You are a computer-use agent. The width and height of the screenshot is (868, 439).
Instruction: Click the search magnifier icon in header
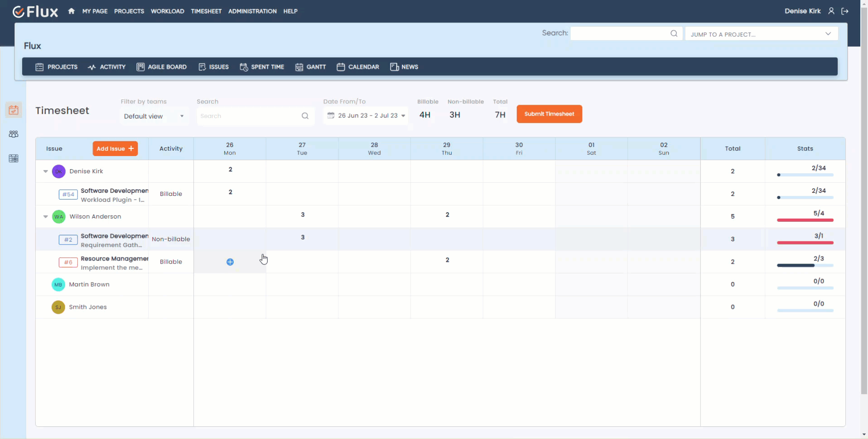tap(674, 34)
